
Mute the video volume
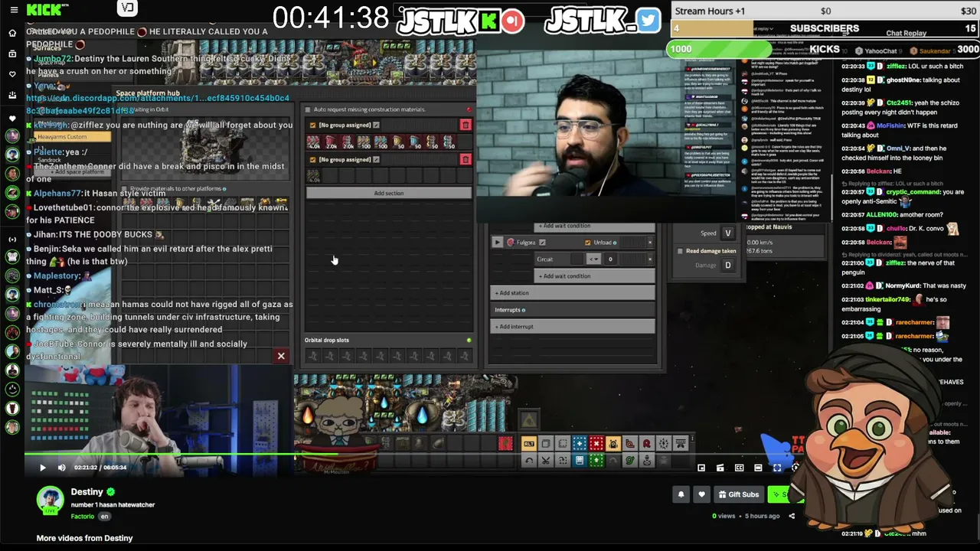pos(62,468)
